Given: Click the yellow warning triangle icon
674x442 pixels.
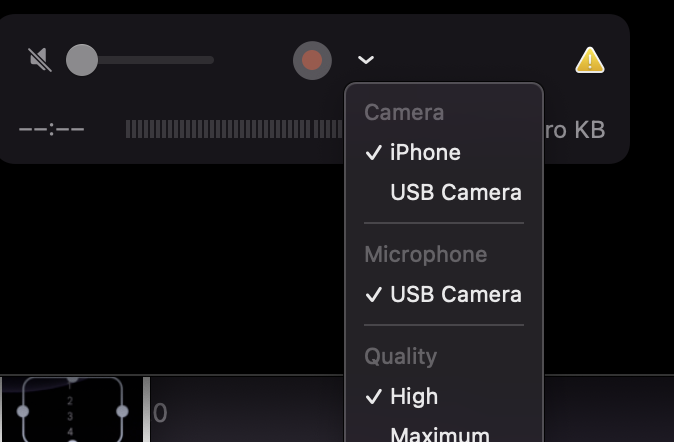Looking at the screenshot, I should tap(590, 60).
